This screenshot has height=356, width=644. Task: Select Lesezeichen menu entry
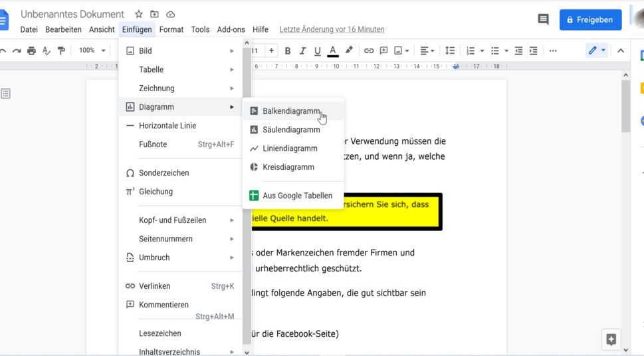pos(180,333)
